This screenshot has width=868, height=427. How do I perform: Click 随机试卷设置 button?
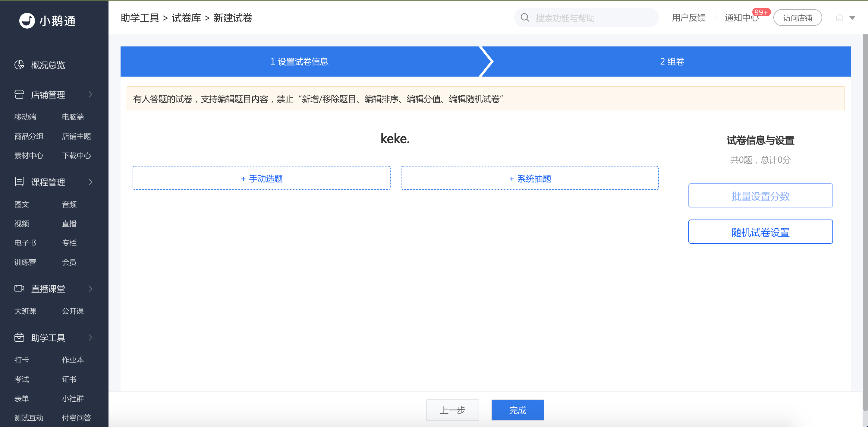coord(760,232)
